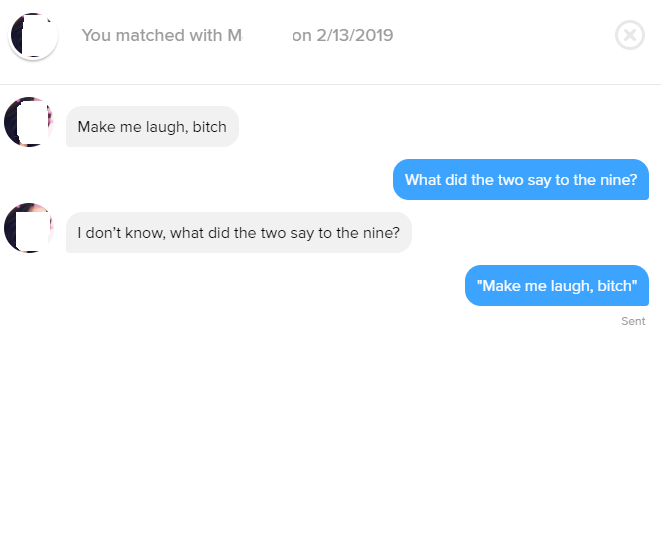Close the chat with the X button

629,36
